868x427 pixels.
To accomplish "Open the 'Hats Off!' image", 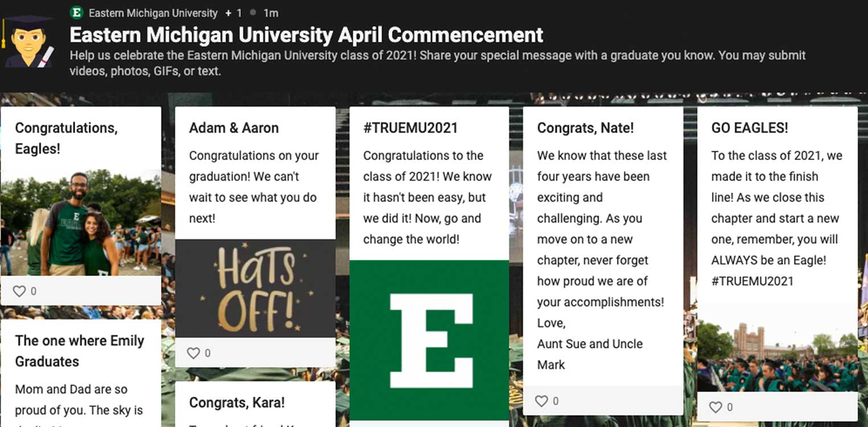I will pos(255,289).
